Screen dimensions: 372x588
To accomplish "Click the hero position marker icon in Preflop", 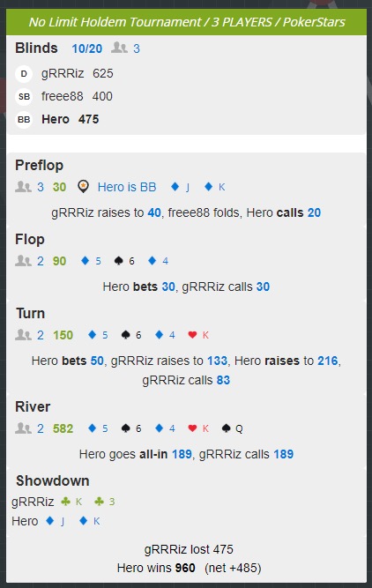I will (83, 186).
